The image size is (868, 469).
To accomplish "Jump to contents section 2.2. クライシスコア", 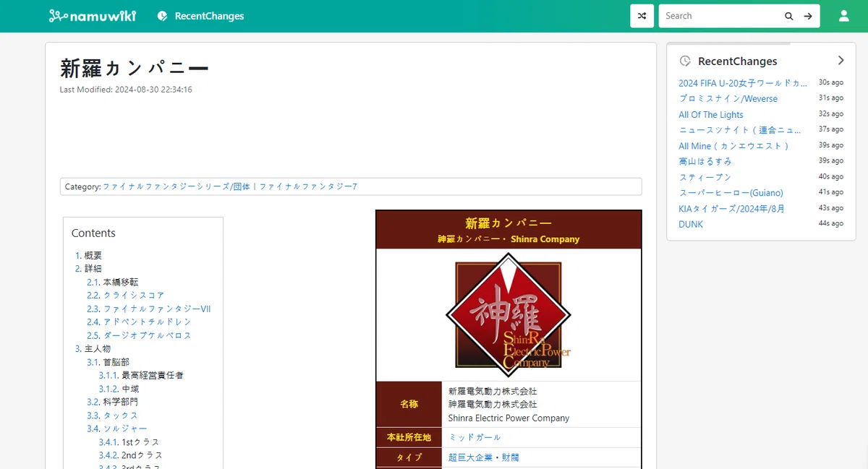I will (x=126, y=295).
